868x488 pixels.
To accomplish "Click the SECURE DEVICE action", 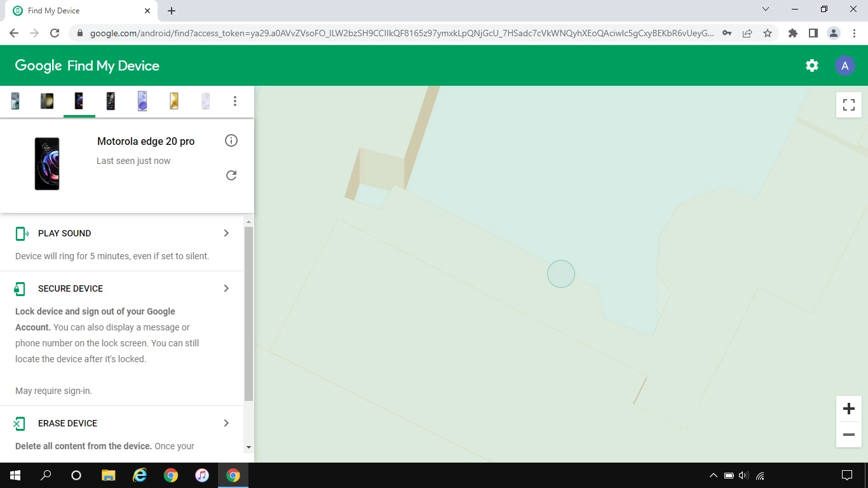I will (x=70, y=288).
